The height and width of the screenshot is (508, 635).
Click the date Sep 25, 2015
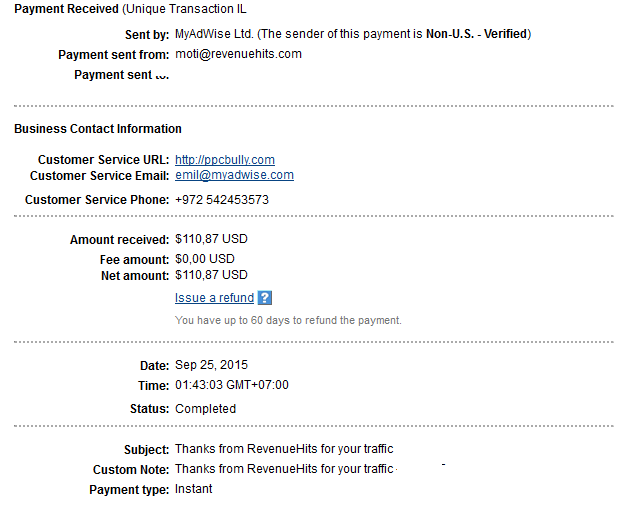[211, 365]
